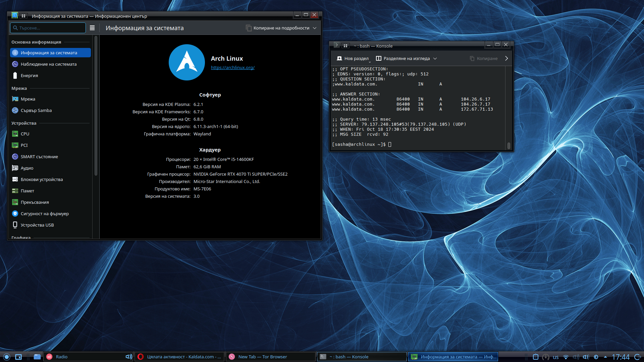Screen dimensions: 644x362
Task: Select the SMART състояние entry
Action: click(x=50, y=157)
